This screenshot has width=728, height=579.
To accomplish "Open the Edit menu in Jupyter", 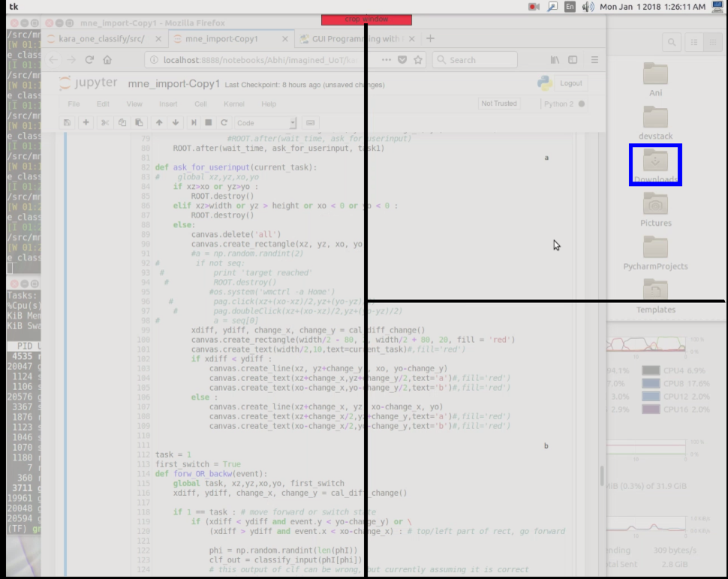I will [103, 104].
